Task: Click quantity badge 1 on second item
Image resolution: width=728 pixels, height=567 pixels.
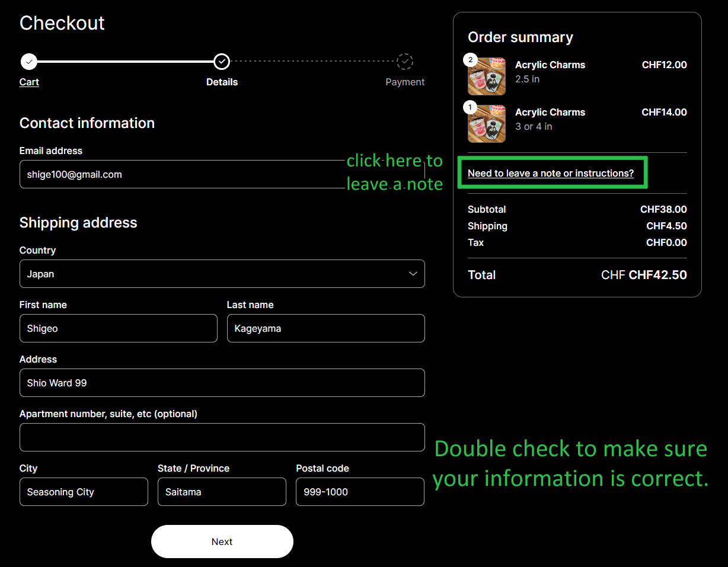Action: 471,107
